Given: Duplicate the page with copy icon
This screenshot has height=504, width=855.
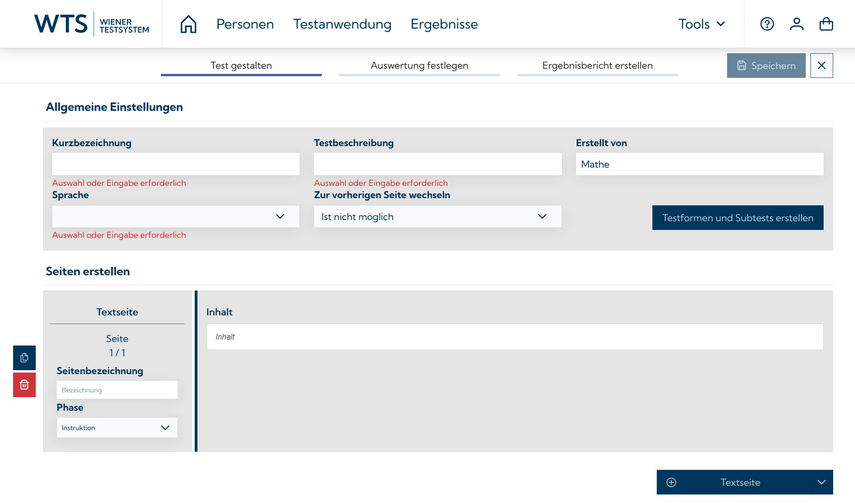Looking at the screenshot, I should (24, 358).
